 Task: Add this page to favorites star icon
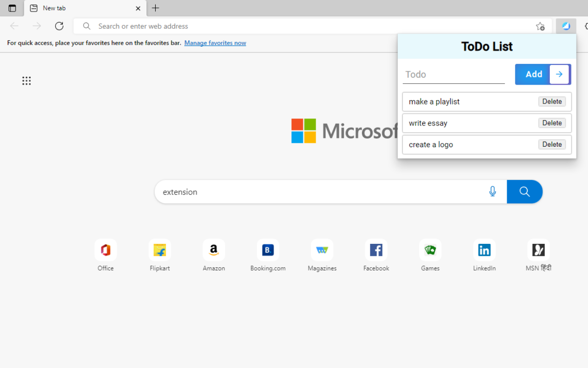[540, 26]
